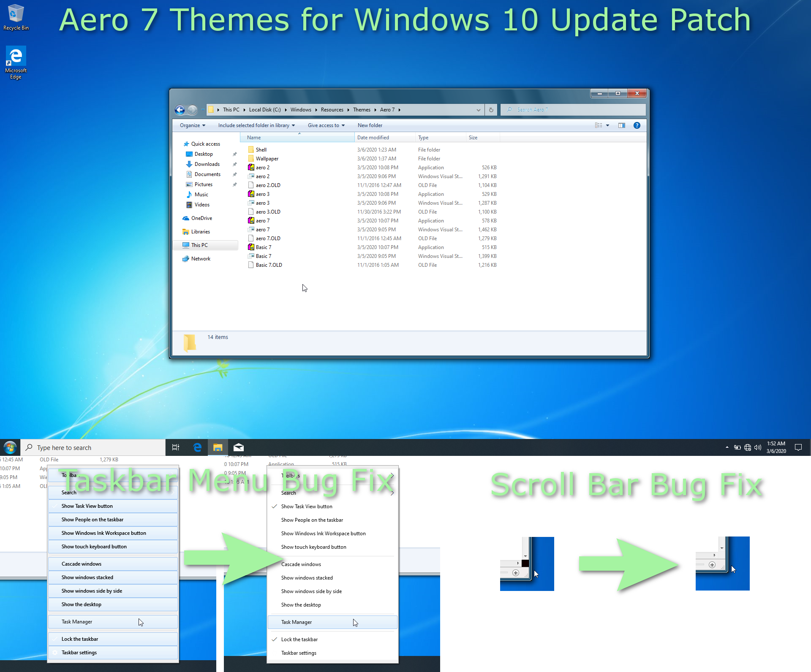Image resolution: width=811 pixels, height=672 pixels.
Task: Expand address bar history dropdown arrow
Action: tap(478, 110)
